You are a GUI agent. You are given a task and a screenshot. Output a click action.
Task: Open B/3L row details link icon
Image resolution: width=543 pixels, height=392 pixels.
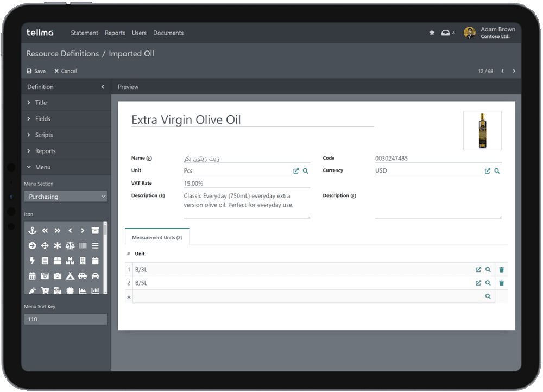coord(478,270)
